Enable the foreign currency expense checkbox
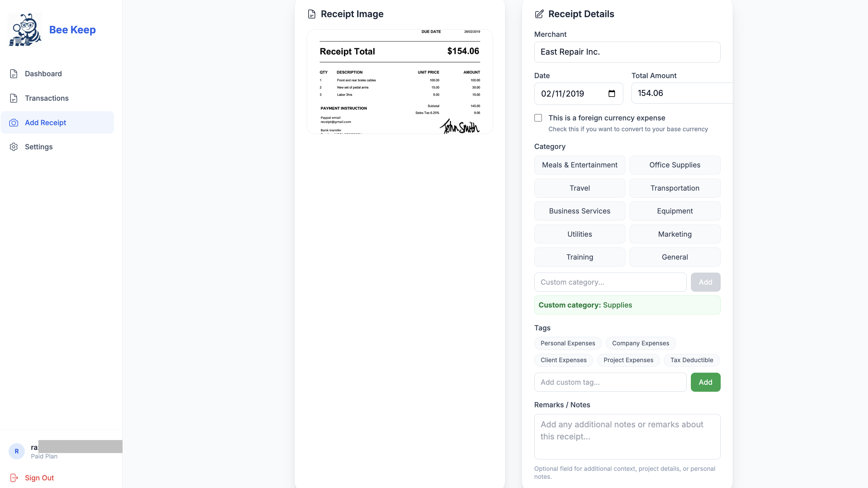Screen dimensions: 868x488 tap(538, 118)
